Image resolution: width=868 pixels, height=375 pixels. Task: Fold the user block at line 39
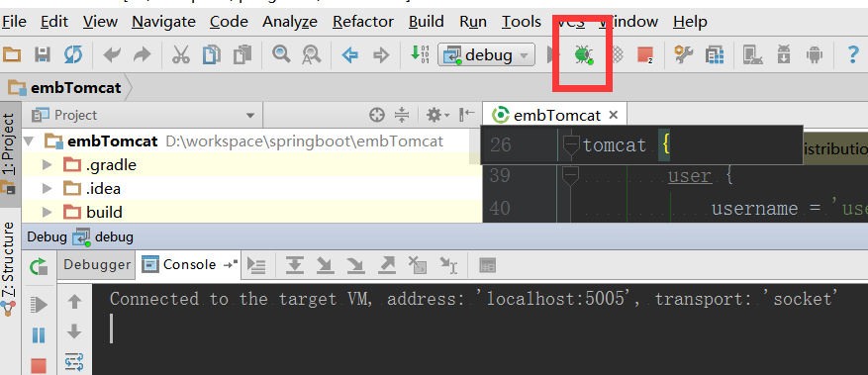pyautogui.click(x=571, y=176)
